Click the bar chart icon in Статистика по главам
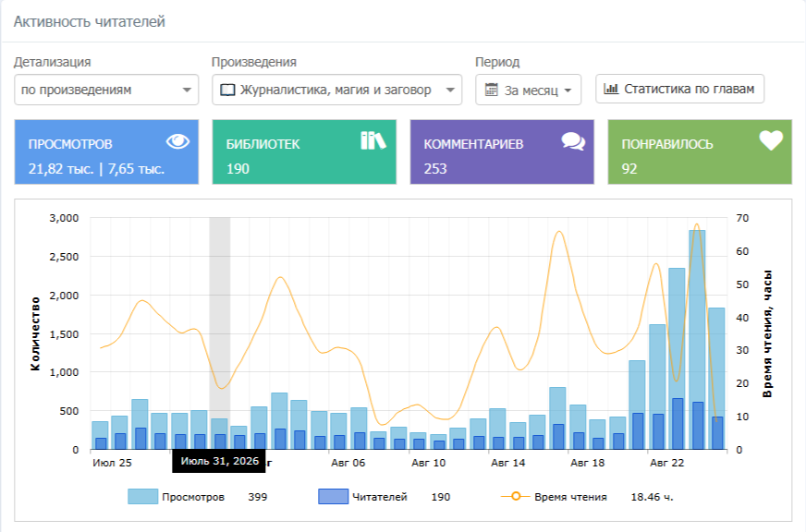 pos(611,89)
